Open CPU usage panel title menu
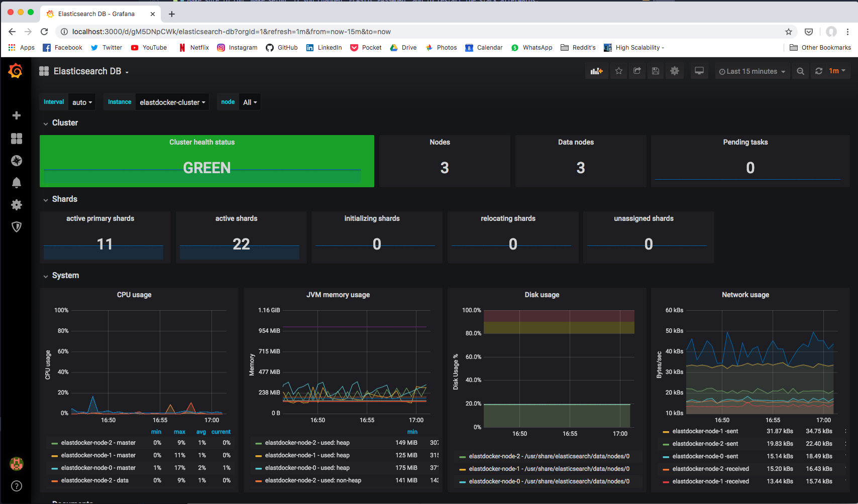The width and height of the screenshot is (858, 504). [134, 295]
